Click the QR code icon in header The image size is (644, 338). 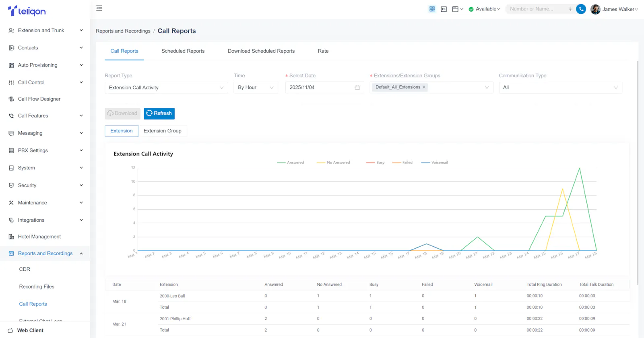tap(432, 9)
